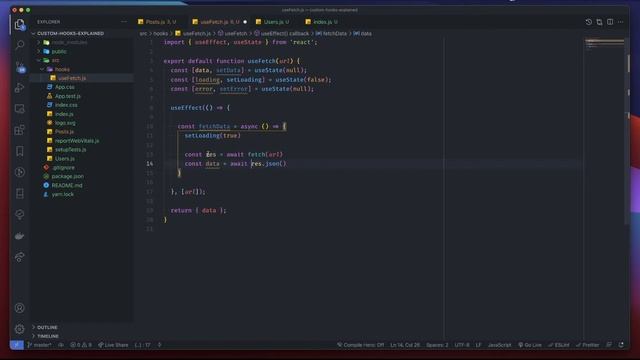This screenshot has width=640, height=360.
Task: Click the editor vertical scrollbar
Action: pos(628,131)
